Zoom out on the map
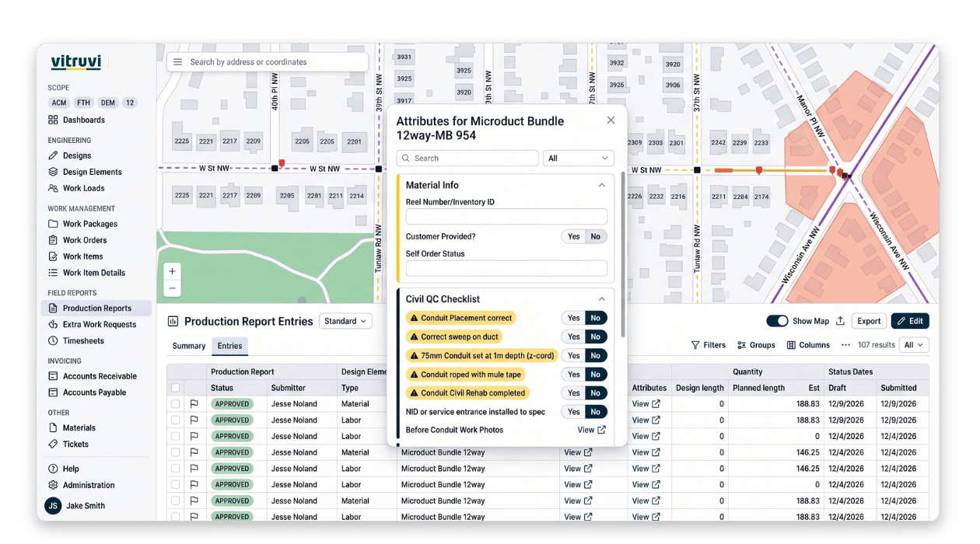980x544 pixels. click(172, 288)
